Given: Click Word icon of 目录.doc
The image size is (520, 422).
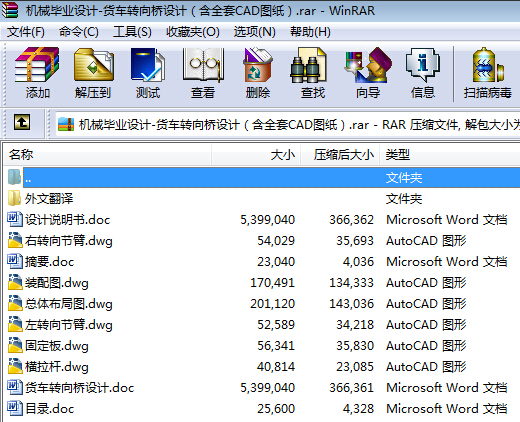Looking at the screenshot, I should click(x=15, y=408).
